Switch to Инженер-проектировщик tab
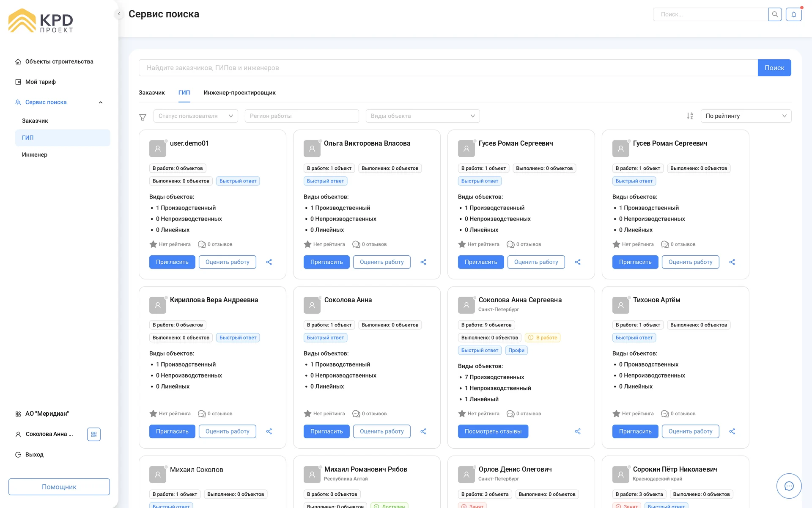Viewport: 812px width, 508px height. click(x=239, y=93)
